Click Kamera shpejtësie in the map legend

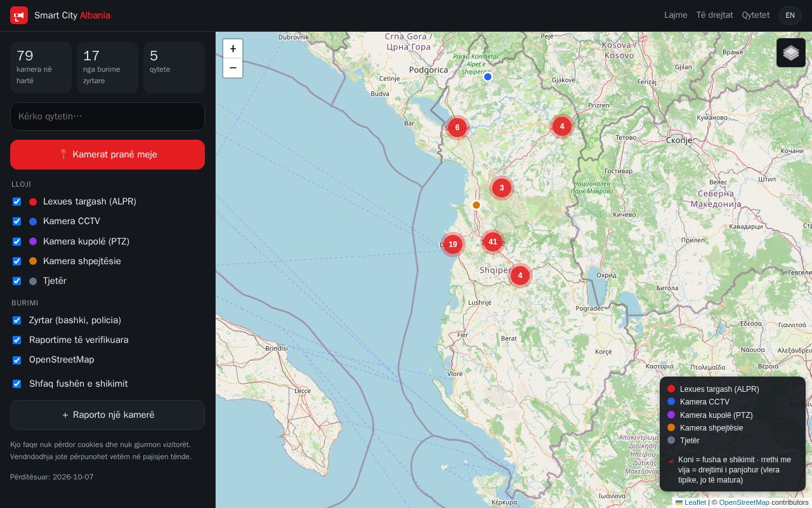click(x=711, y=427)
